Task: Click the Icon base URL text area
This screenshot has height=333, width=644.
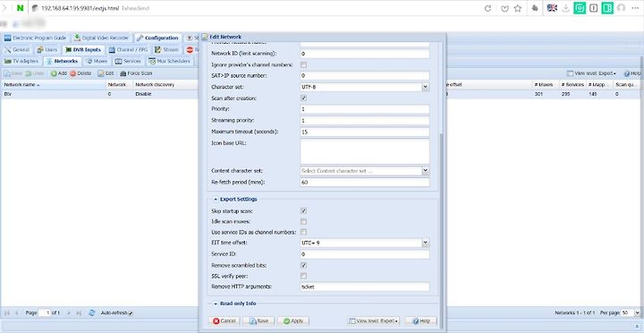Action: click(365, 151)
